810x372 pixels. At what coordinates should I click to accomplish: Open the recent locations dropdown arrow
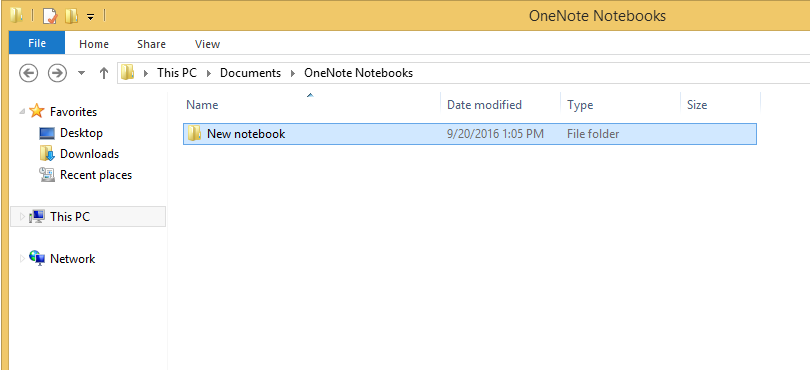tap(81, 73)
